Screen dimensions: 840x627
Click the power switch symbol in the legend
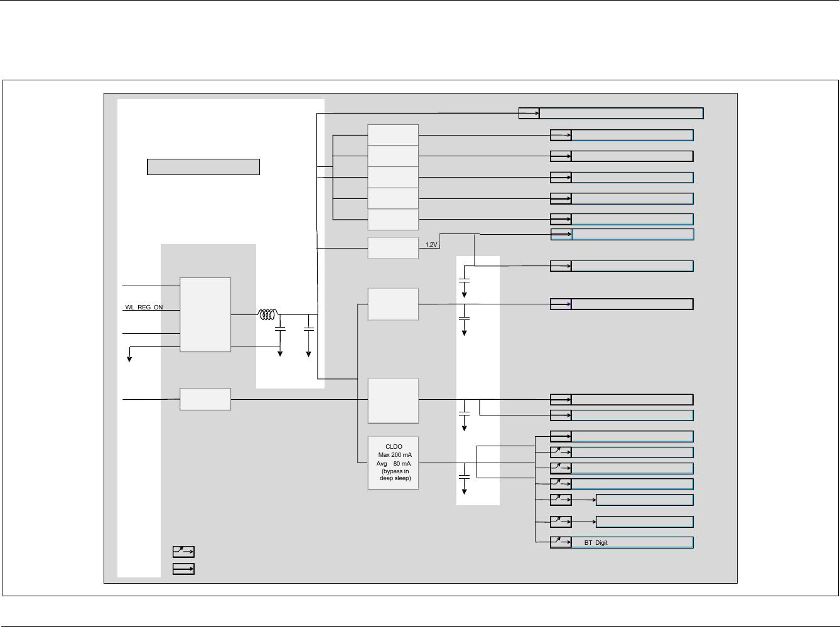[183, 552]
